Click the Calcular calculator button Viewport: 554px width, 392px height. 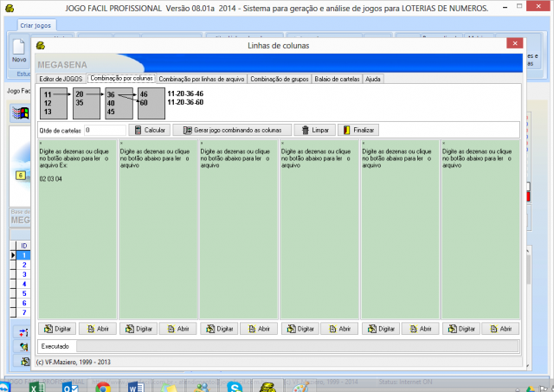click(x=148, y=130)
